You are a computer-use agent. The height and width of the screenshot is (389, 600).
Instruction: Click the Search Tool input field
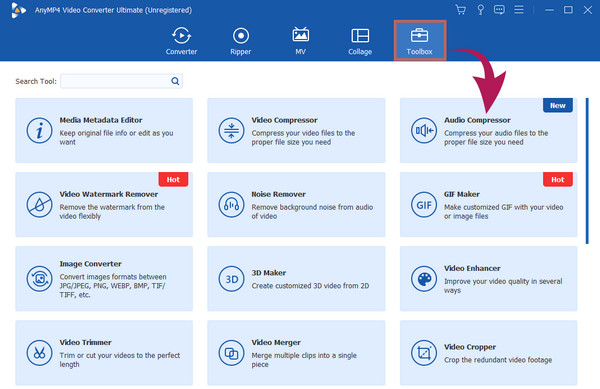click(121, 81)
